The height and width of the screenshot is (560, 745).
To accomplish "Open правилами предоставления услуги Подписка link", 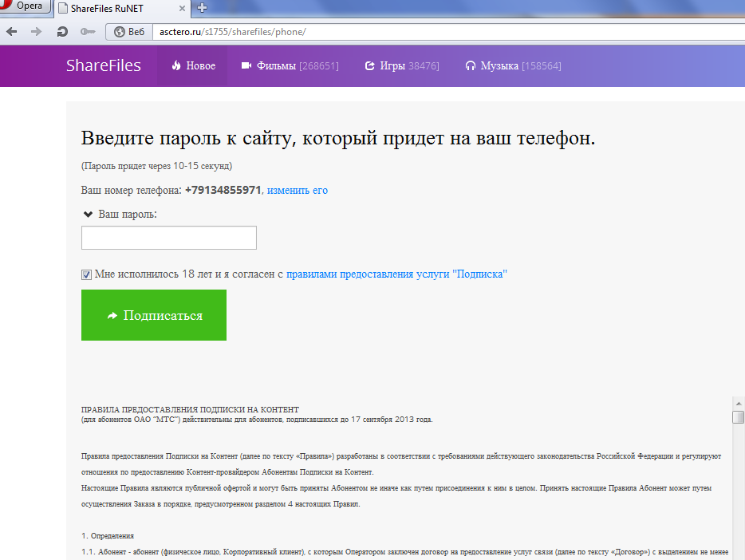I will [x=396, y=274].
